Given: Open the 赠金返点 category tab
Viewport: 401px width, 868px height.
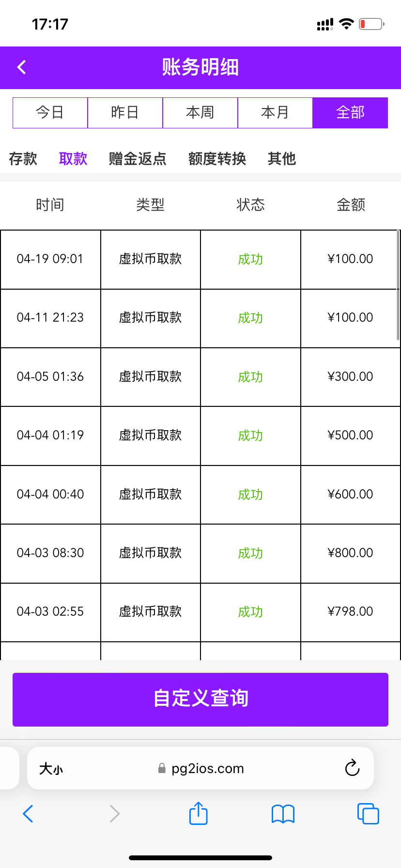Looking at the screenshot, I should click(x=138, y=158).
